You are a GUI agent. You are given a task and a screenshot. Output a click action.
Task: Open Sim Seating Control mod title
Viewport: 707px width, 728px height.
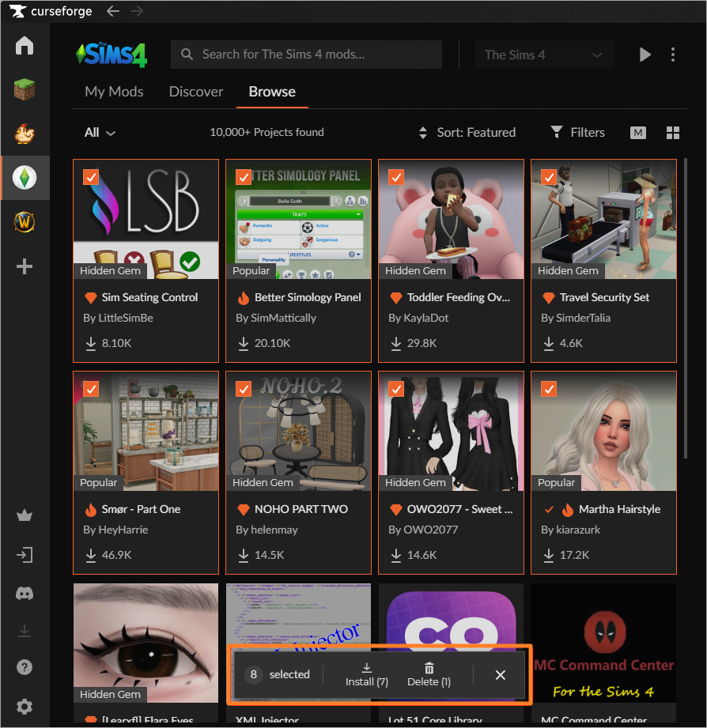(149, 297)
